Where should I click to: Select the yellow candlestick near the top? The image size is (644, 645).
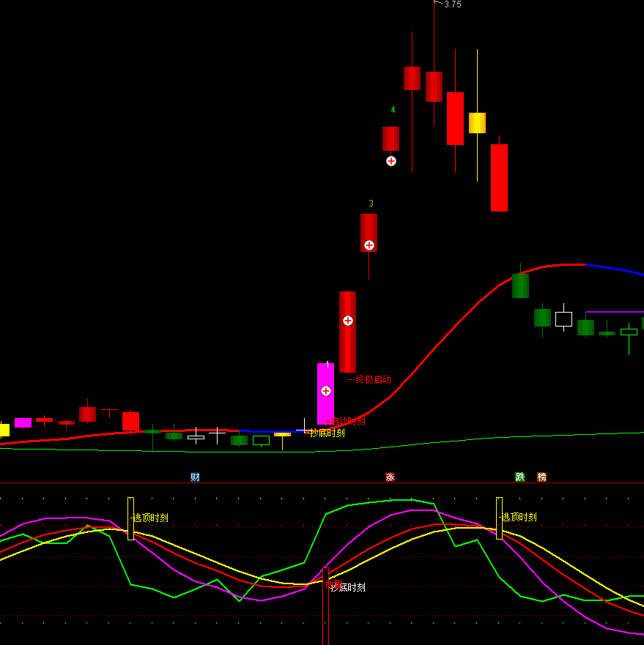pyautogui.click(x=477, y=123)
